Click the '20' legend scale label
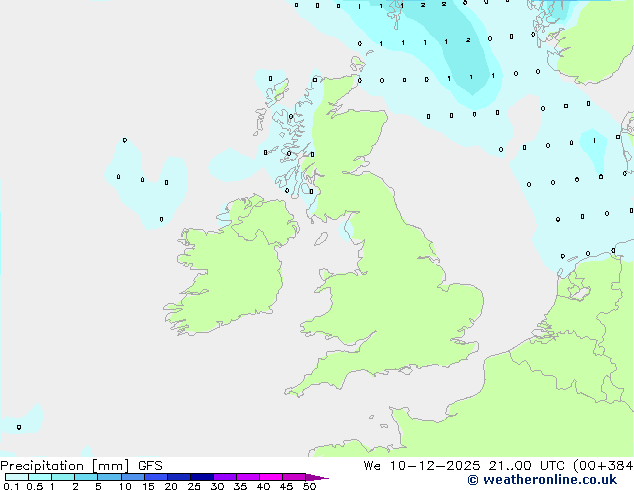Screen dimensions: 634x490 click(171, 486)
